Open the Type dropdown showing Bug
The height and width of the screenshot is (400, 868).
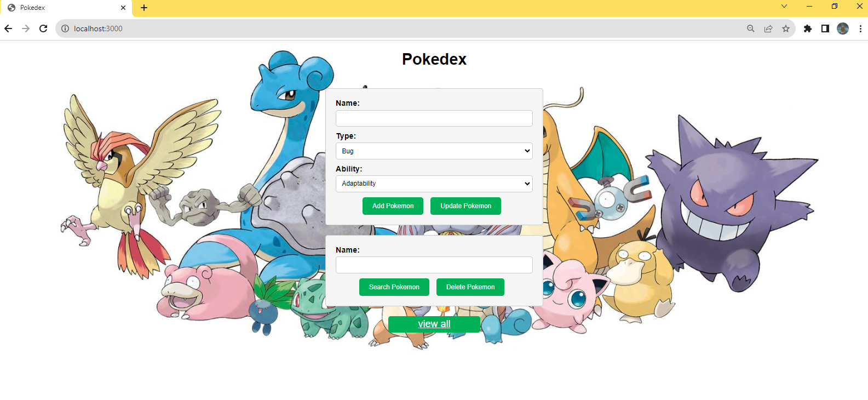tap(434, 151)
